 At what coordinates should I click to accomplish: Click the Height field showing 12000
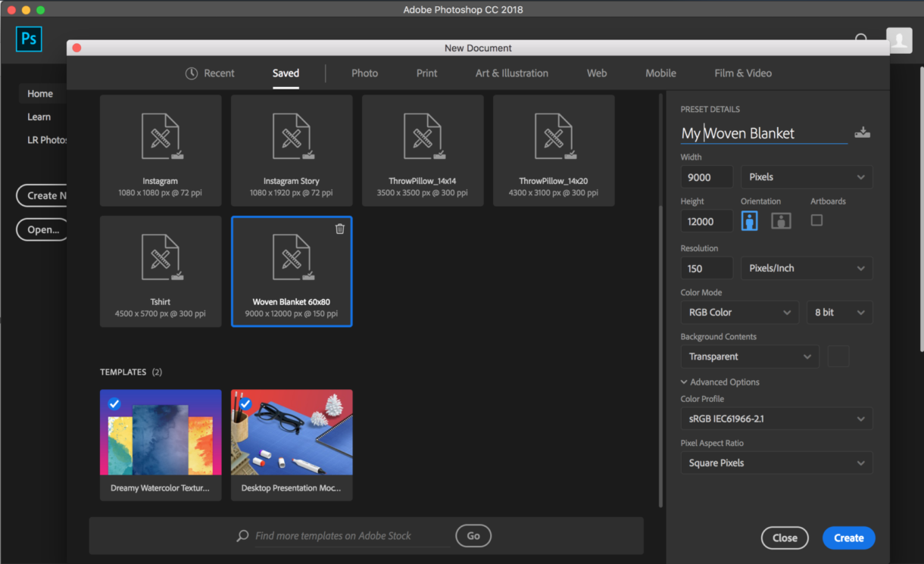tap(707, 221)
